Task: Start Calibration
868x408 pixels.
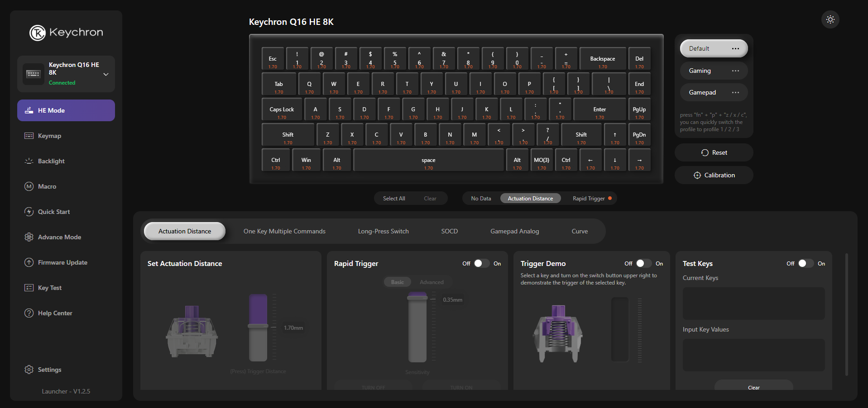Action: click(x=714, y=175)
